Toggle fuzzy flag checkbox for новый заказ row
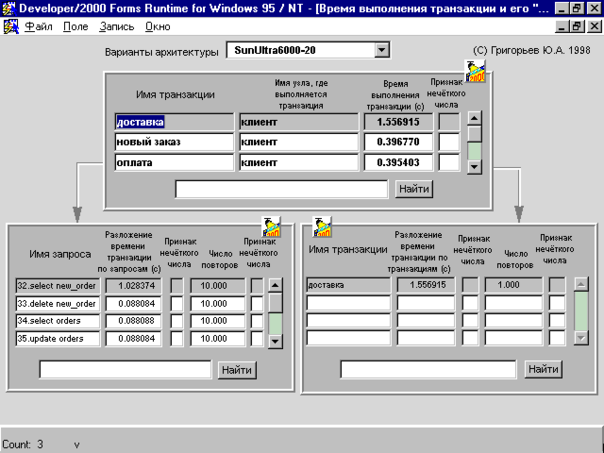Viewport: 604px width, 453px height. (x=449, y=142)
